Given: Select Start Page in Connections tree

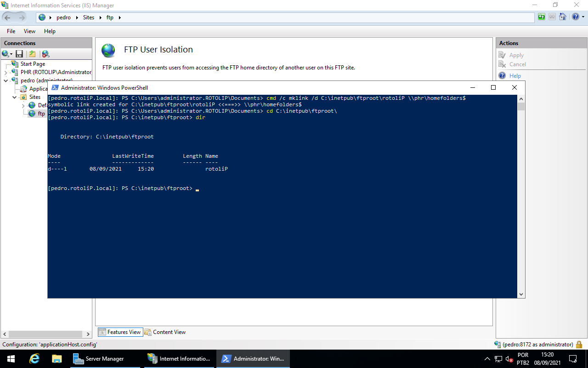Looking at the screenshot, I should (x=32, y=64).
